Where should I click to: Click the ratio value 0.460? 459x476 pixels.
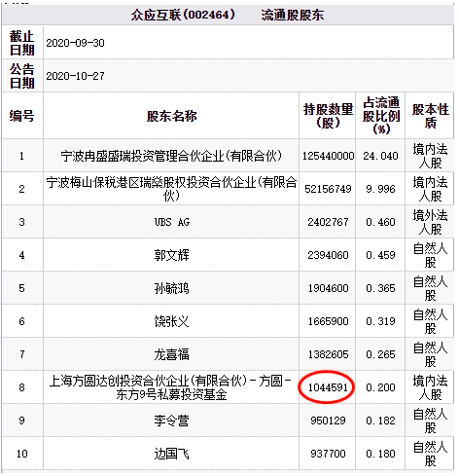380,222
